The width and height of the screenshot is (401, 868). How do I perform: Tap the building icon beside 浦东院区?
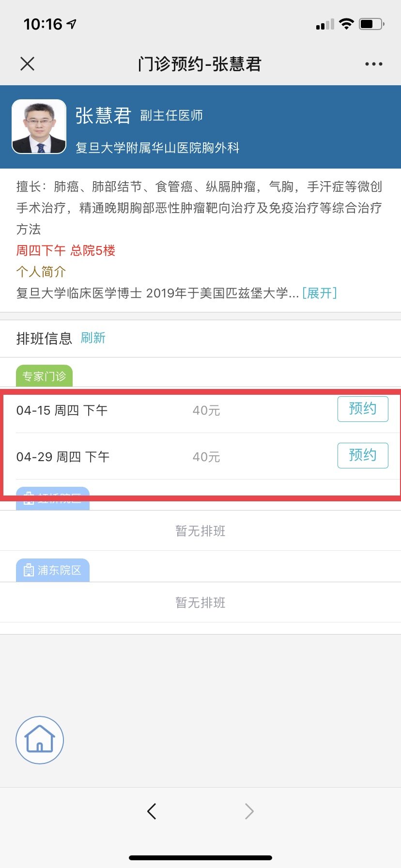[x=29, y=570]
